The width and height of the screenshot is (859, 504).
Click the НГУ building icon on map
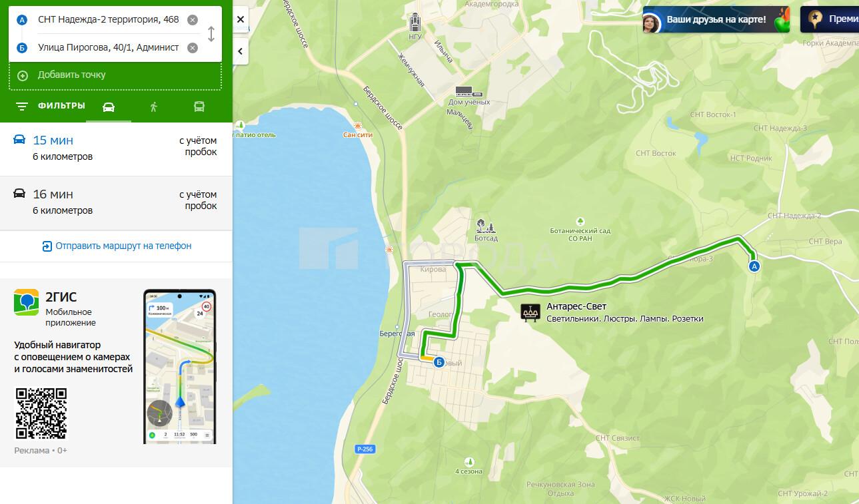(416, 23)
